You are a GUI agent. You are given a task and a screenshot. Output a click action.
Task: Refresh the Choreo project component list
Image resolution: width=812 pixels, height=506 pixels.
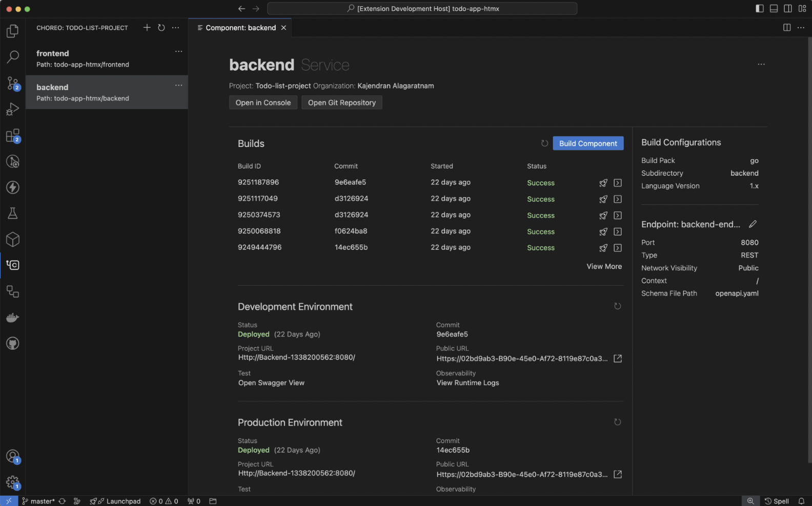tap(161, 28)
